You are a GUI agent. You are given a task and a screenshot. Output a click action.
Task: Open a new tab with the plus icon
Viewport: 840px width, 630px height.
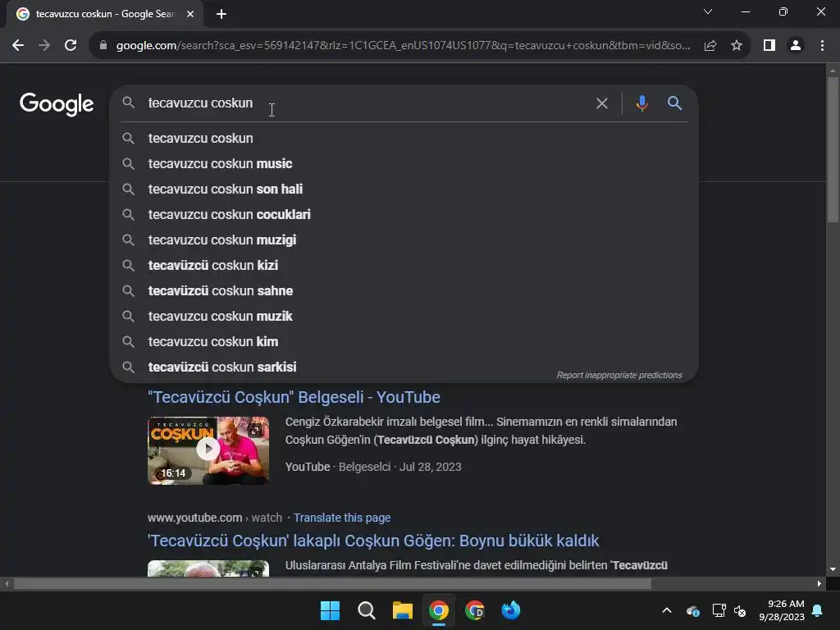pyautogui.click(x=221, y=14)
